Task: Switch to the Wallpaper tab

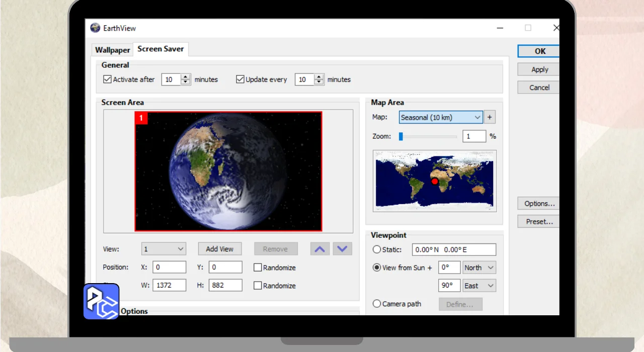Action: 113,50
